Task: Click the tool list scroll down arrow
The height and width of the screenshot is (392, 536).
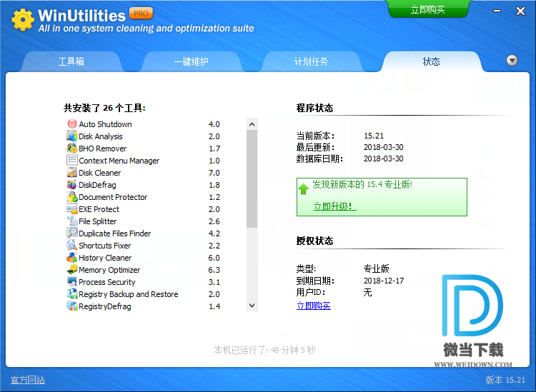Action: [x=252, y=306]
